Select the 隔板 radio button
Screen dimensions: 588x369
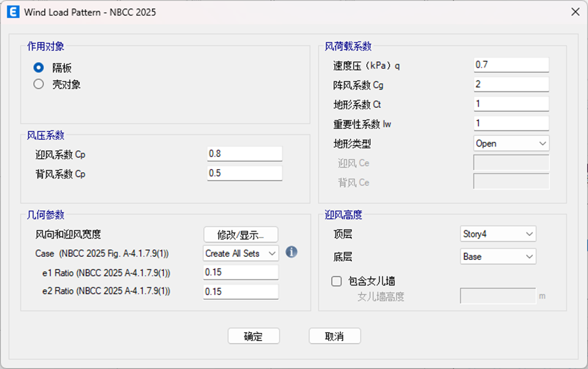[x=39, y=68]
